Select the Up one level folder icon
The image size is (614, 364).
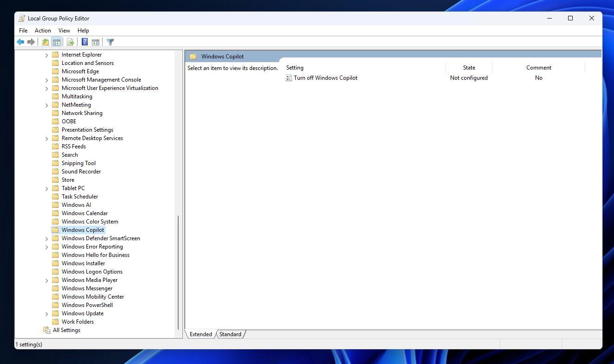(45, 42)
